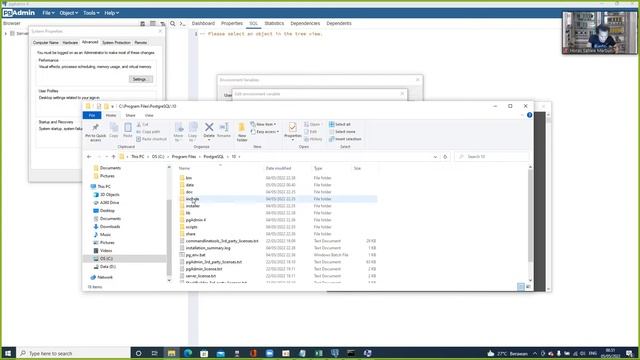Switch to pgAdmin Dependencies tab
This screenshot has width=640, height=360.
pyautogui.click(x=305, y=23)
